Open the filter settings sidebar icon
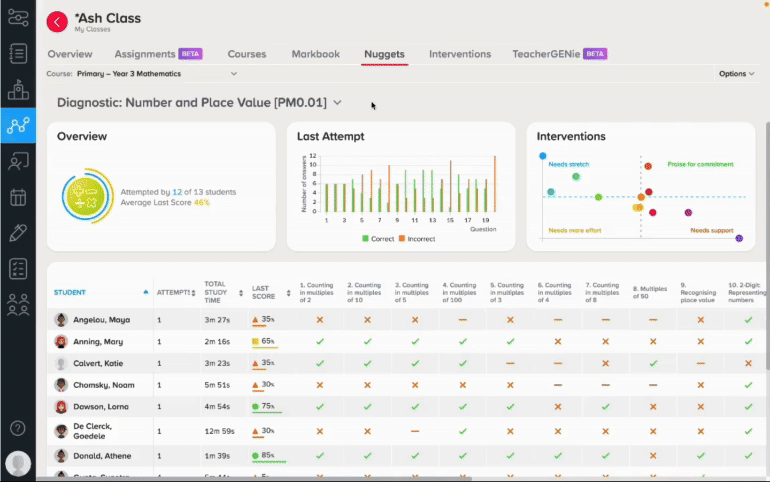Image resolution: width=770 pixels, height=482 pixels. [18, 18]
